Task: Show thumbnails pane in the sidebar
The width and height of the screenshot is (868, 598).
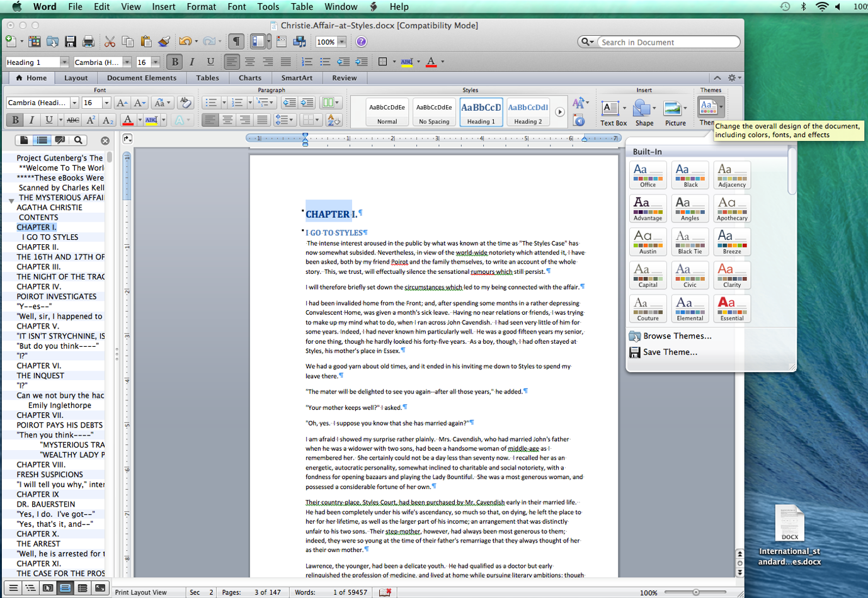Action: pos(24,140)
